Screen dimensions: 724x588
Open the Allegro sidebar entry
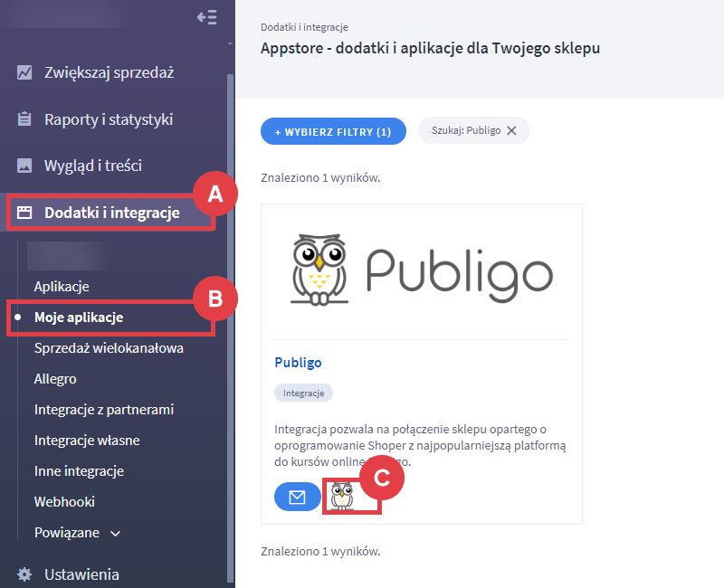(56, 378)
